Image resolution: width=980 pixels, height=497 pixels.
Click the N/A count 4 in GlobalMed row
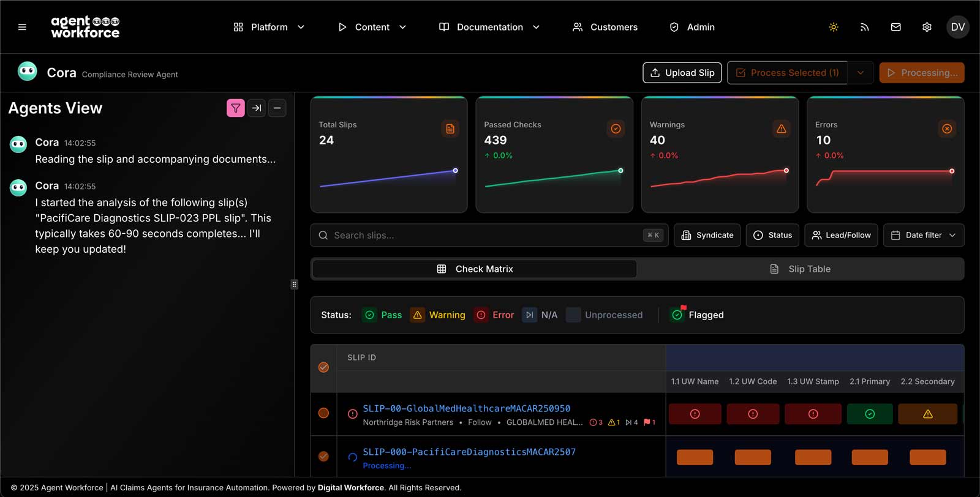(631, 422)
